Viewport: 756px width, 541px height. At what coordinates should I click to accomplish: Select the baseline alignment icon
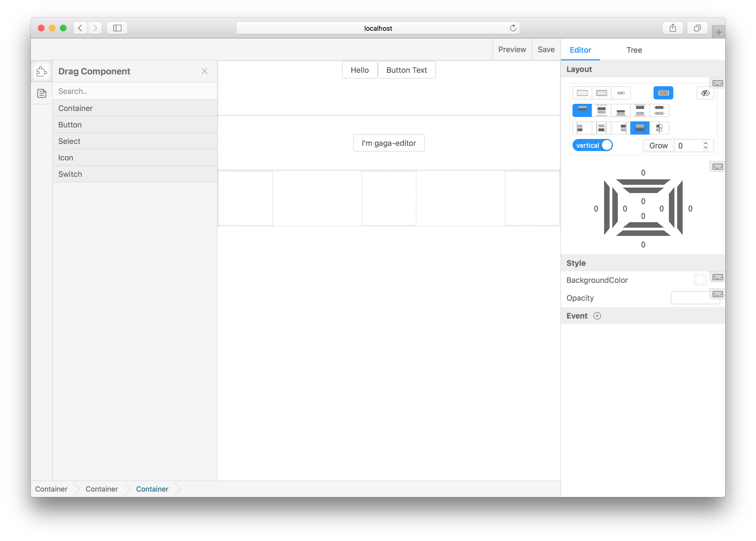[x=659, y=128]
